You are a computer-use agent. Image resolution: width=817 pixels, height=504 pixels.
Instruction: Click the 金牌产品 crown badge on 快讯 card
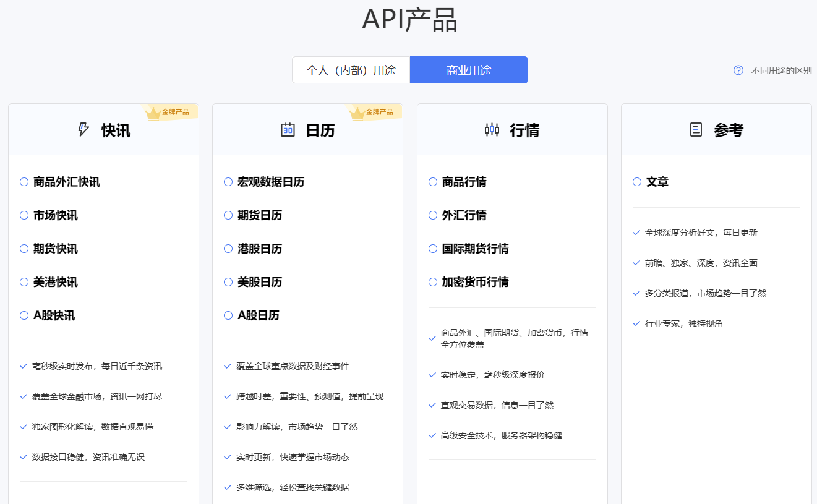pos(169,112)
